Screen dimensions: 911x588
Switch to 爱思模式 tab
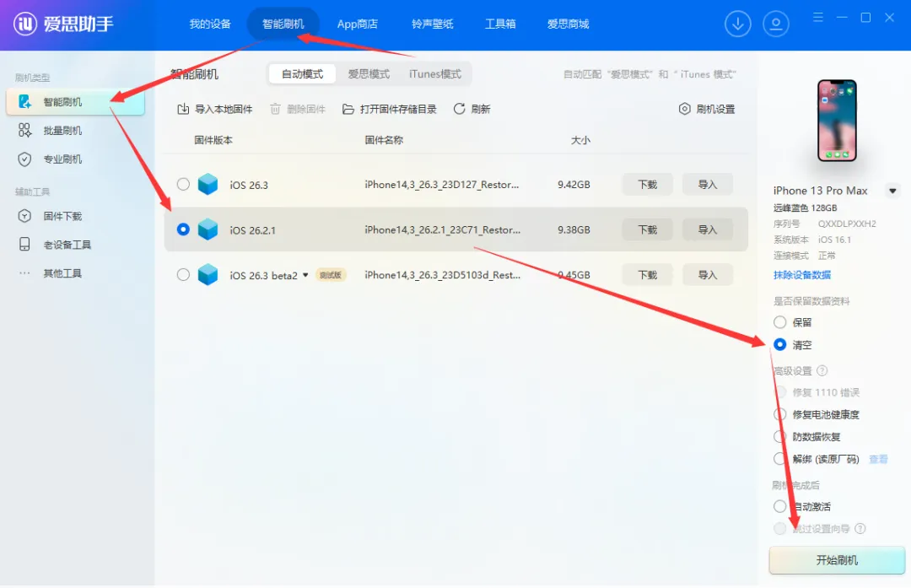369,73
